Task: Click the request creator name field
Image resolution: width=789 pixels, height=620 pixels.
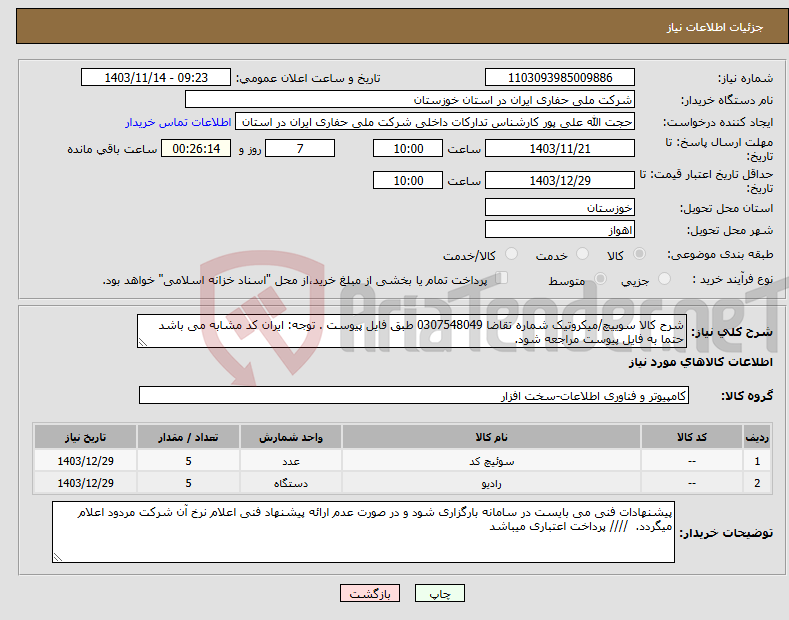Action: (435, 122)
